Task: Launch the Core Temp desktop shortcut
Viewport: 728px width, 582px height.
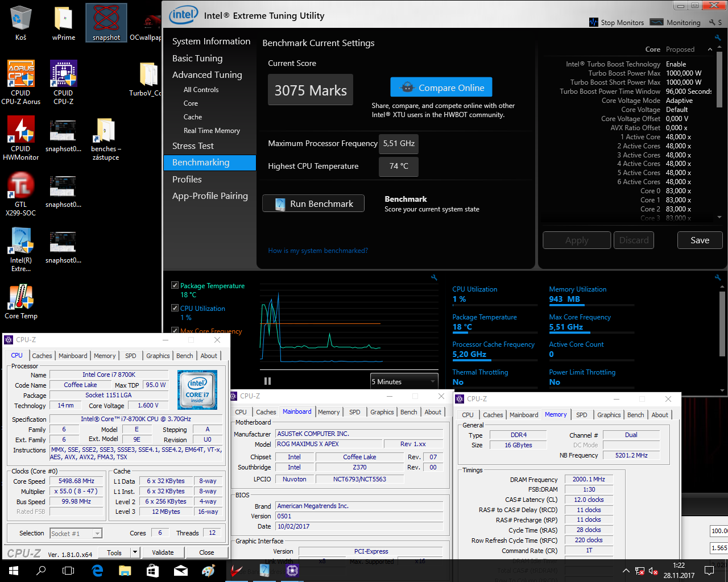Action: click(21, 302)
